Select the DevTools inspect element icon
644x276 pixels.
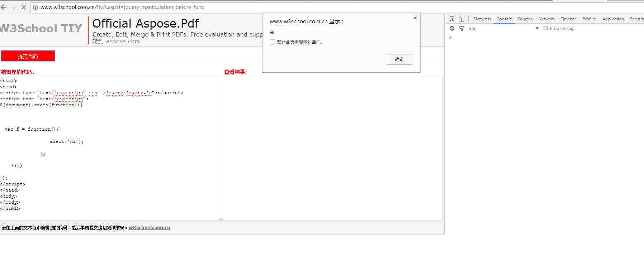tap(452, 19)
